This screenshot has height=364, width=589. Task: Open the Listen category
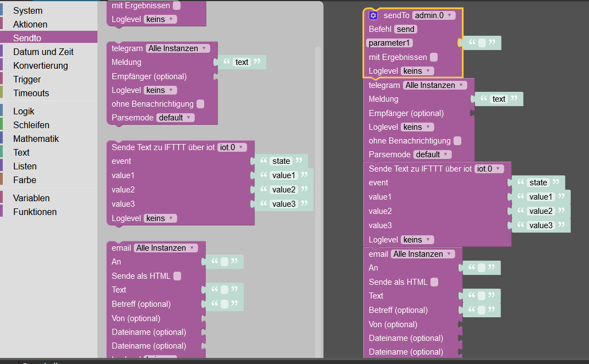point(25,166)
